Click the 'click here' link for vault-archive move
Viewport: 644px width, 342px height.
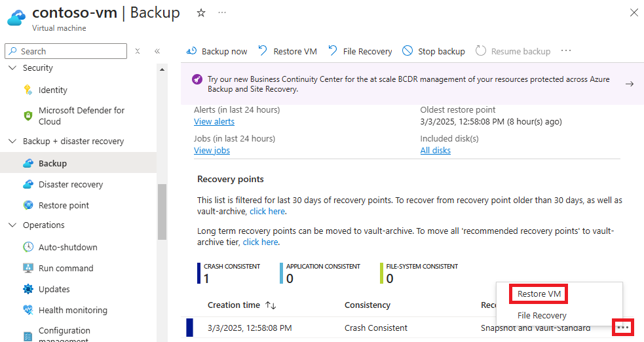(260, 242)
